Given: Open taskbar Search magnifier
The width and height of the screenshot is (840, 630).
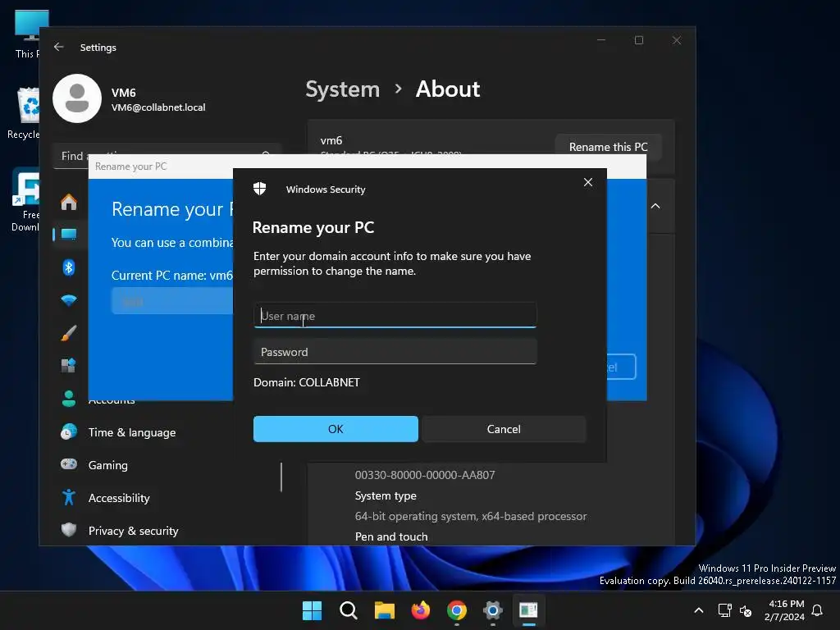Looking at the screenshot, I should [348, 610].
